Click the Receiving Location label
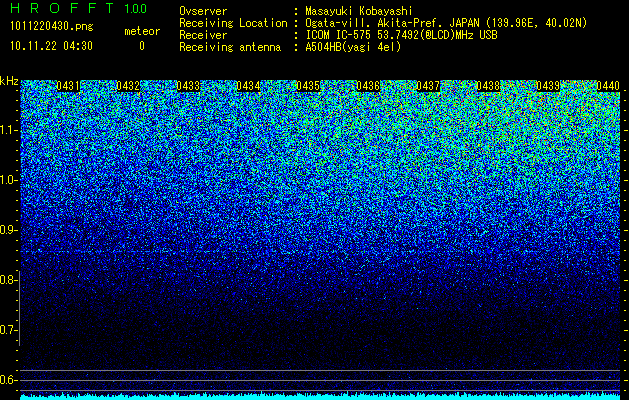The width and height of the screenshot is (629, 400). click(233, 23)
